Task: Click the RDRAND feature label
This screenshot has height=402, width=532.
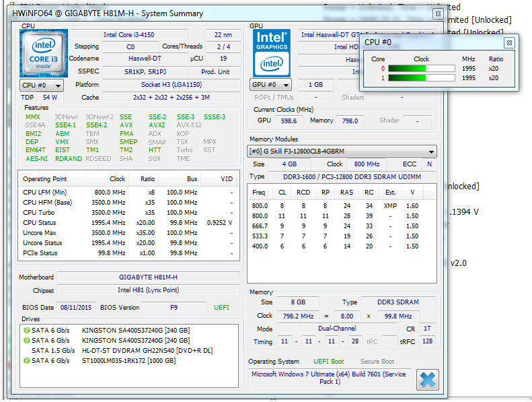Action: pyautogui.click(x=69, y=159)
